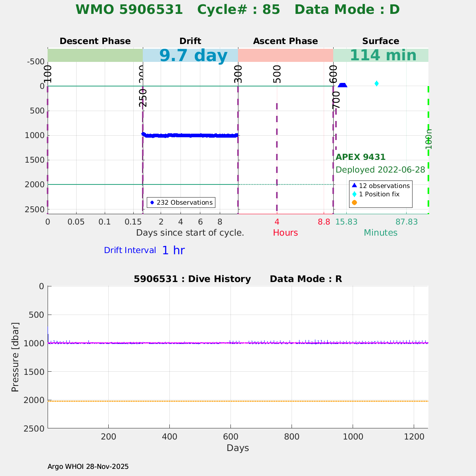Click the orange dotted line in Dive History
The width and height of the screenshot is (476, 476).
click(238, 401)
